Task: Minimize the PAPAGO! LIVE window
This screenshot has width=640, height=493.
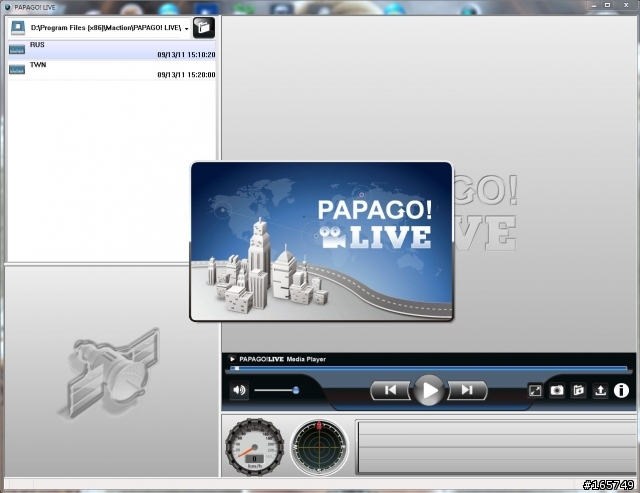Action: click(593, 5)
